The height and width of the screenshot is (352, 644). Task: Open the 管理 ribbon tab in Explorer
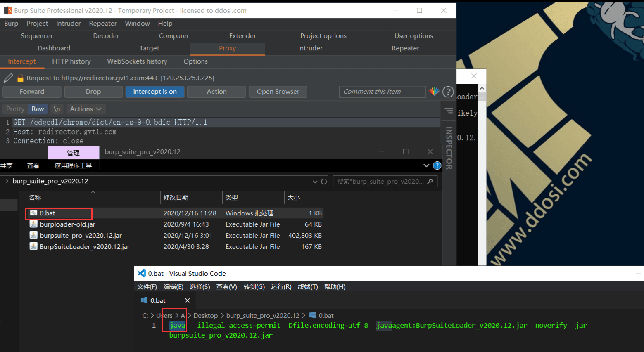(x=73, y=153)
